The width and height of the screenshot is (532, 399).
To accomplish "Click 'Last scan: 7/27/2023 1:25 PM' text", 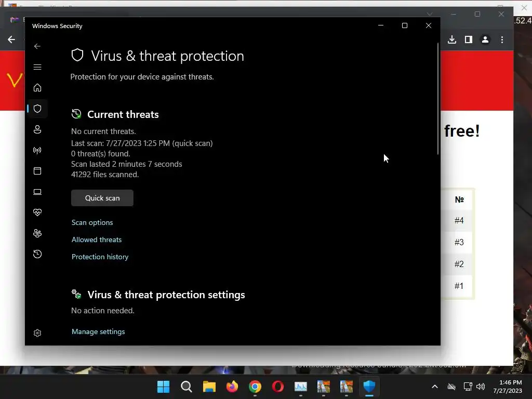I will click(121, 143).
